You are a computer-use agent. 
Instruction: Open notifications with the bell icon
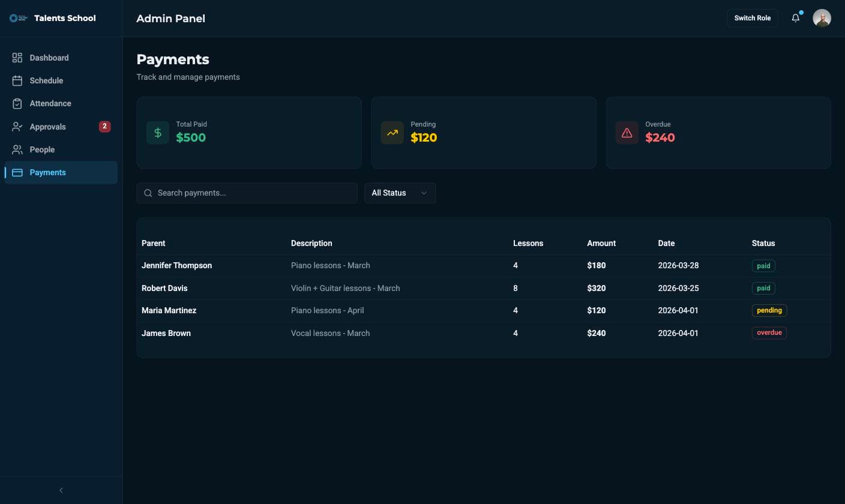point(796,18)
